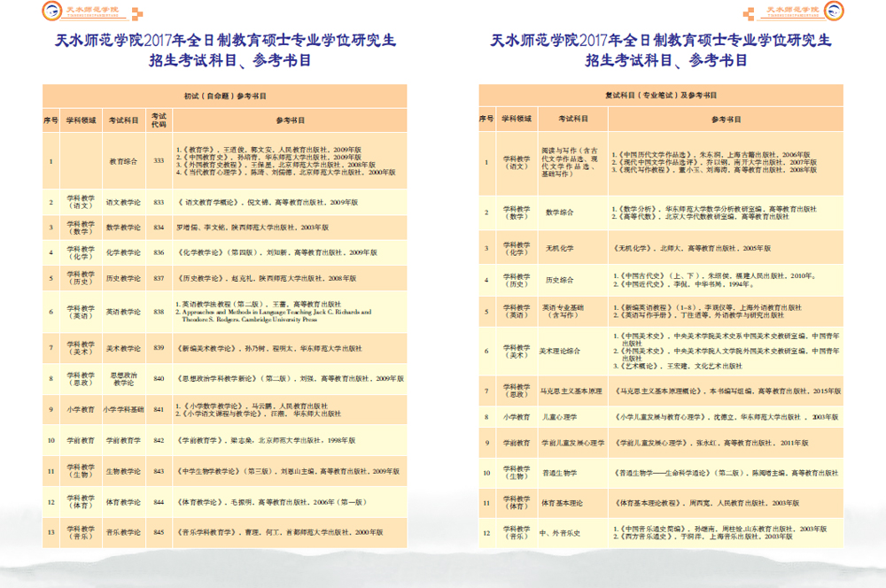Click the 初试（自命题）参考书目 table banner
This screenshot has height=588, width=886.
coord(225,96)
